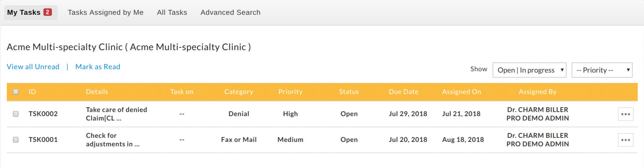
Task: Check the box for task TSK0002
Action: tap(16, 114)
